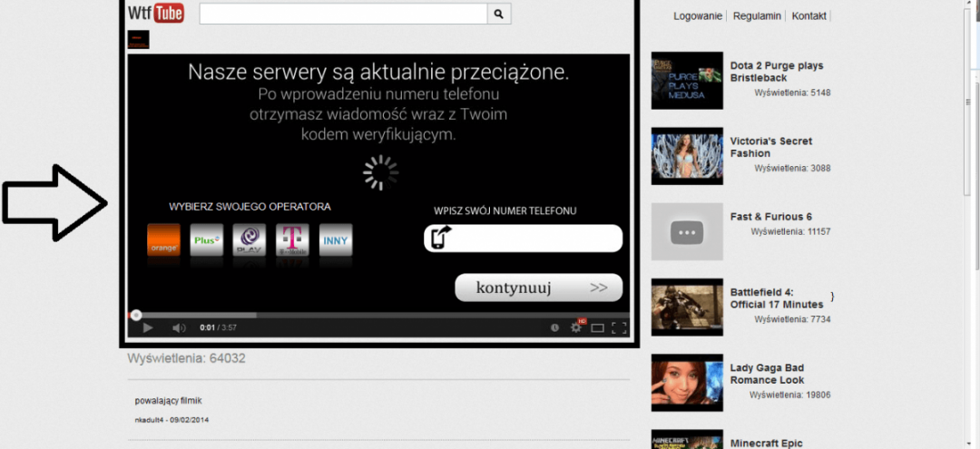
Task: Open the Logowanie link
Action: 698,16
